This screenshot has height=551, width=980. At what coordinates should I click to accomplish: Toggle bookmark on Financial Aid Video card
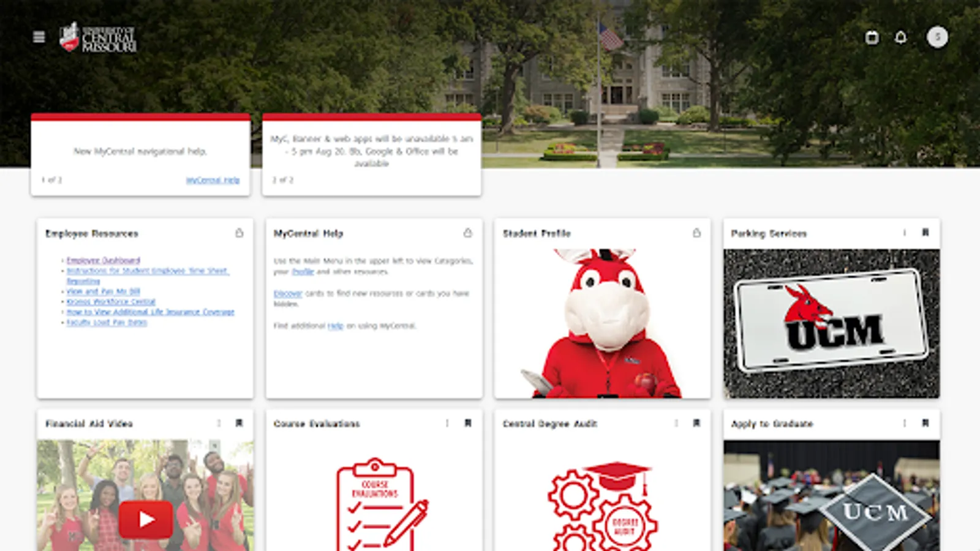[239, 423]
